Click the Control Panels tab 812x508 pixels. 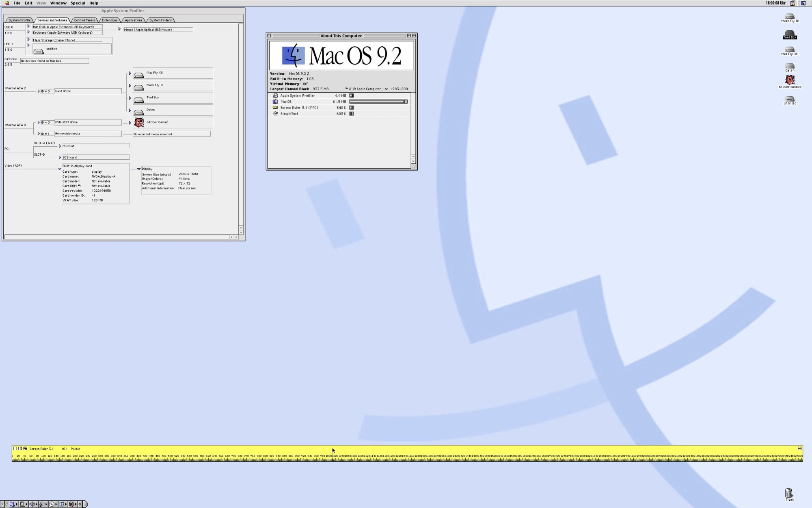pyautogui.click(x=84, y=20)
